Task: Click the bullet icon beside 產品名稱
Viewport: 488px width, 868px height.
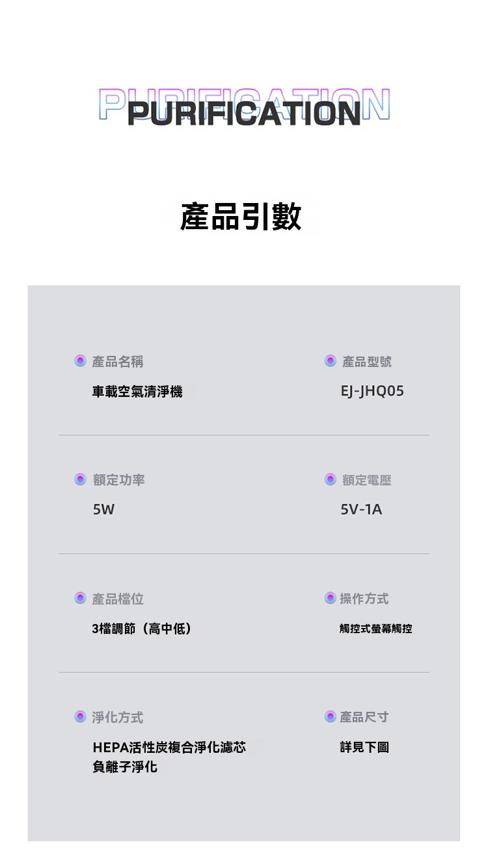Action: coord(80,360)
